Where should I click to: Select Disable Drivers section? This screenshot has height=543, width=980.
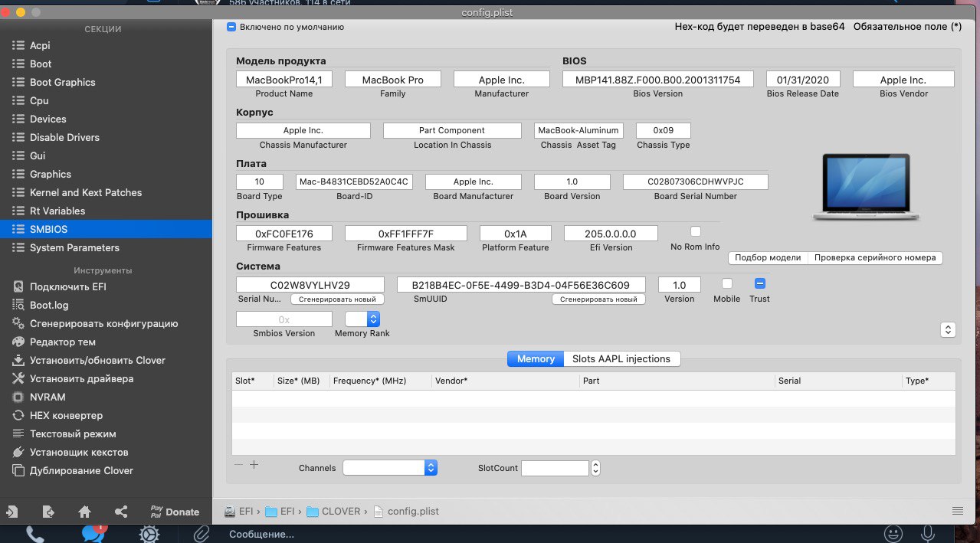pos(106,137)
